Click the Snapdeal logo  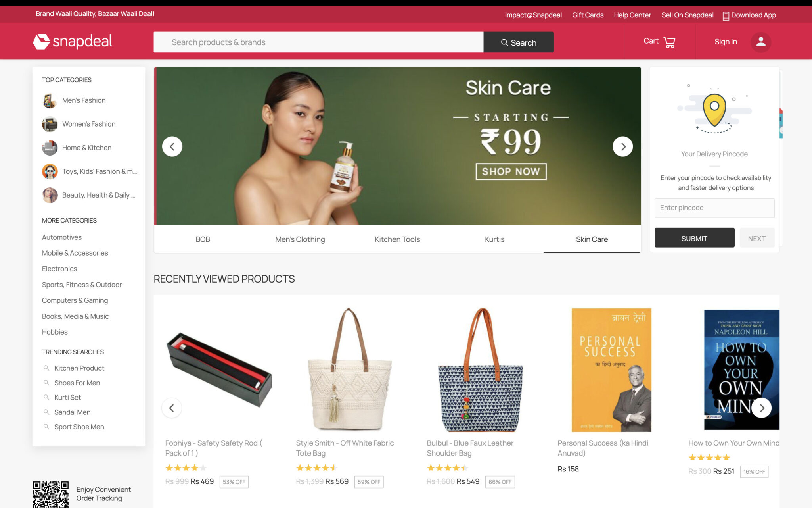73,41
